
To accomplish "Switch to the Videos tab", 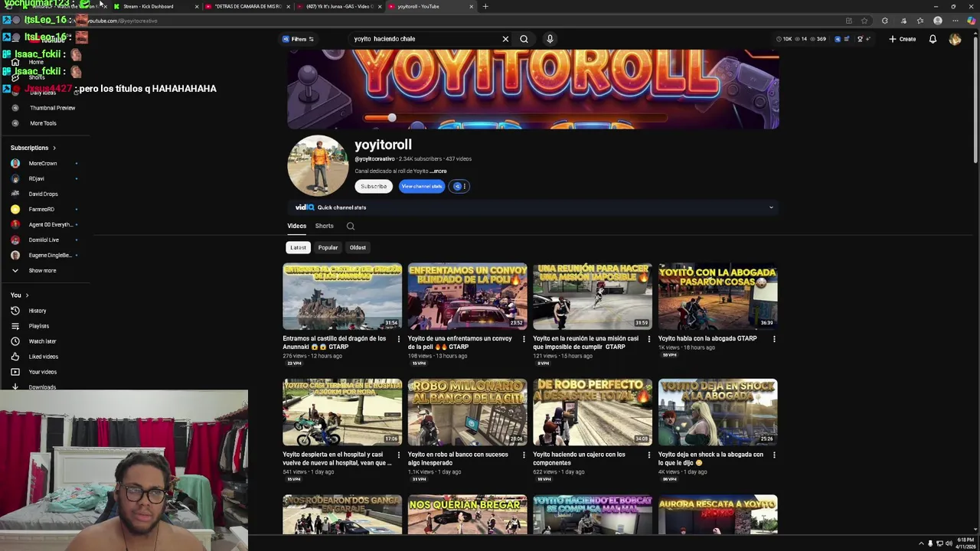I will [x=296, y=226].
